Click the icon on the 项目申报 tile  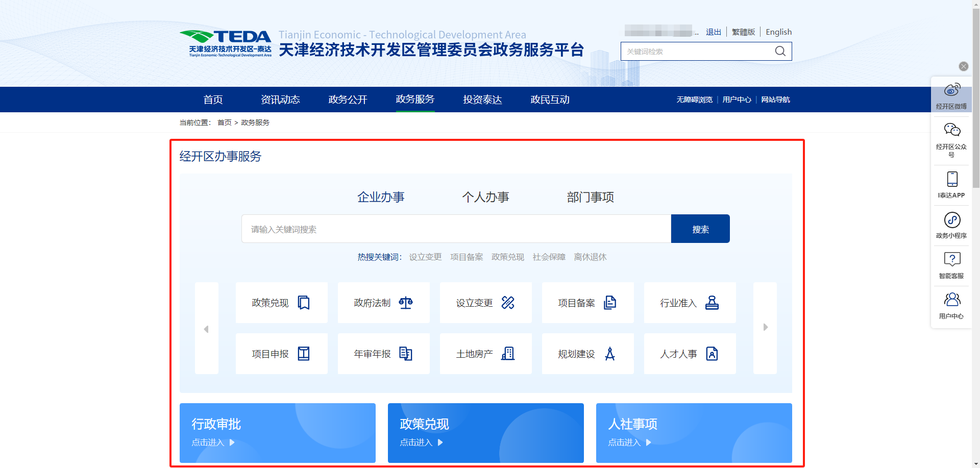(x=304, y=354)
